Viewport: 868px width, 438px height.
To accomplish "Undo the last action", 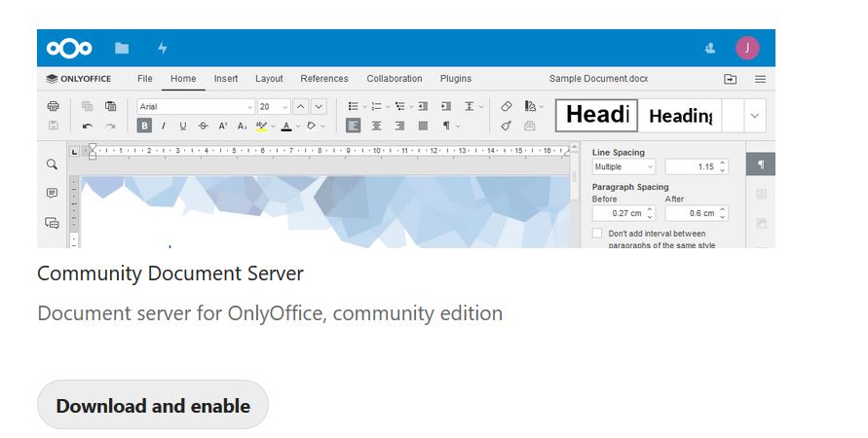I will click(88, 127).
